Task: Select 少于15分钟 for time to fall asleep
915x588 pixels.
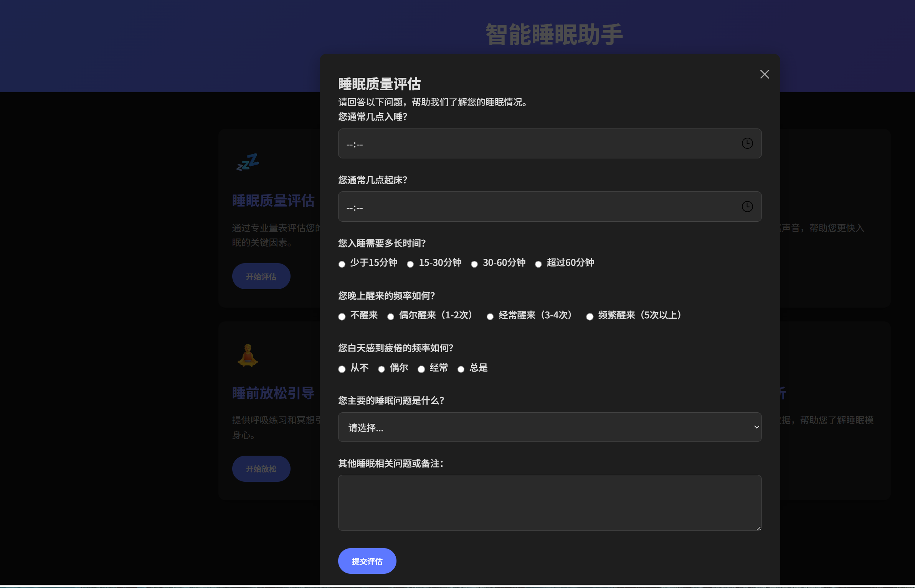Action: coord(342,264)
